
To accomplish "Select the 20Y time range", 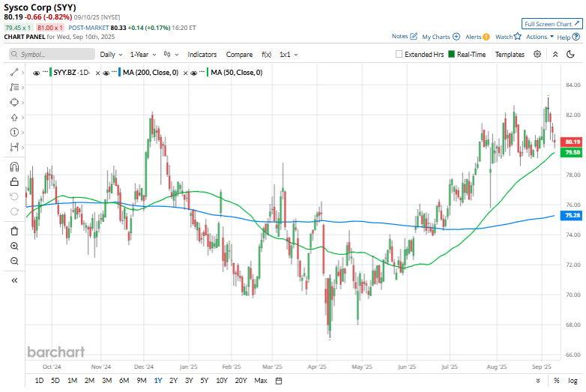I will tap(241, 381).
